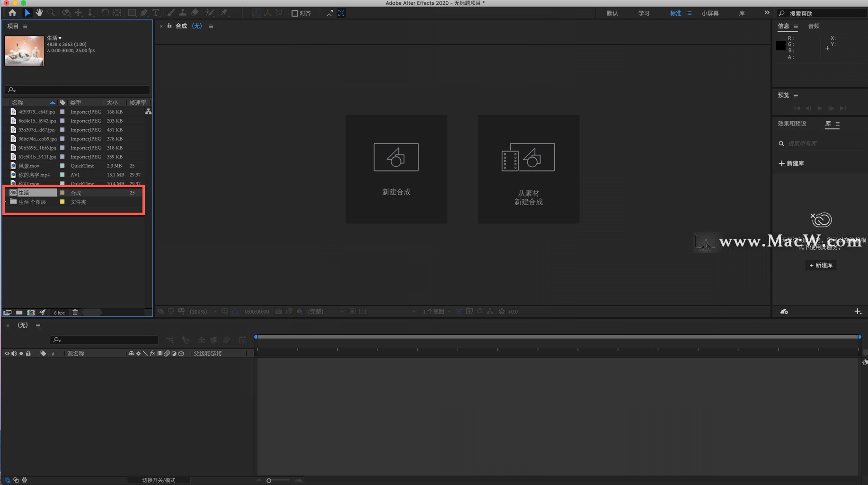Select the Hand tool
Screen dimensions: 868x485
[39, 13]
